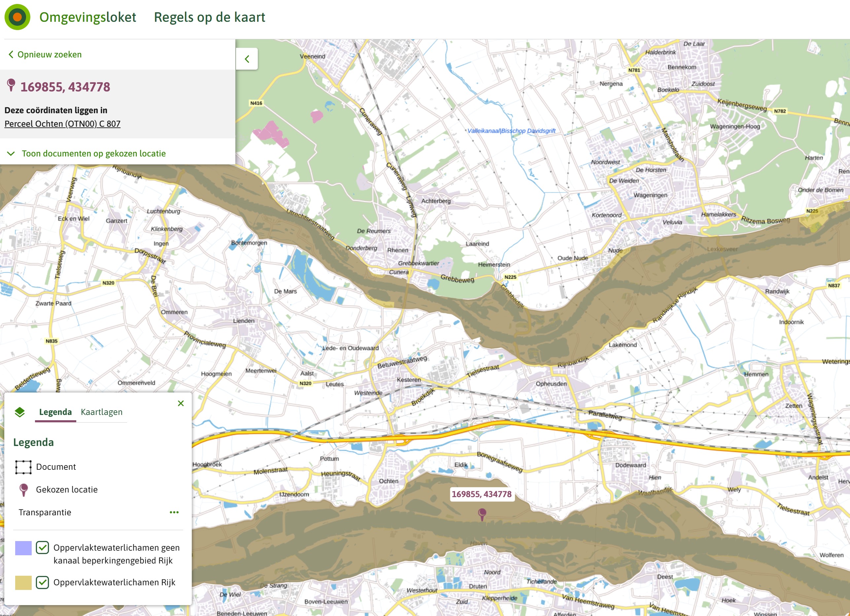Go back via Opnieuw zoeken chevron

pyautogui.click(x=11, y=55)
